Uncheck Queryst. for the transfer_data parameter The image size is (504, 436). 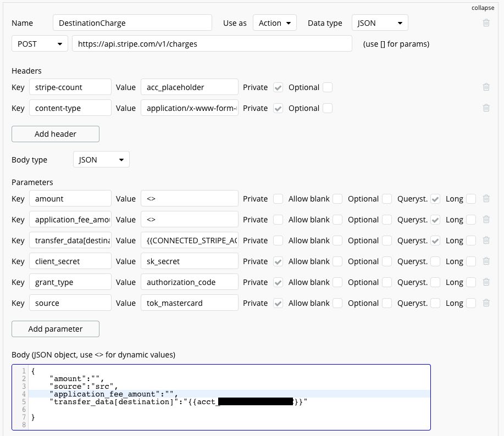click(x=435, y=241)
